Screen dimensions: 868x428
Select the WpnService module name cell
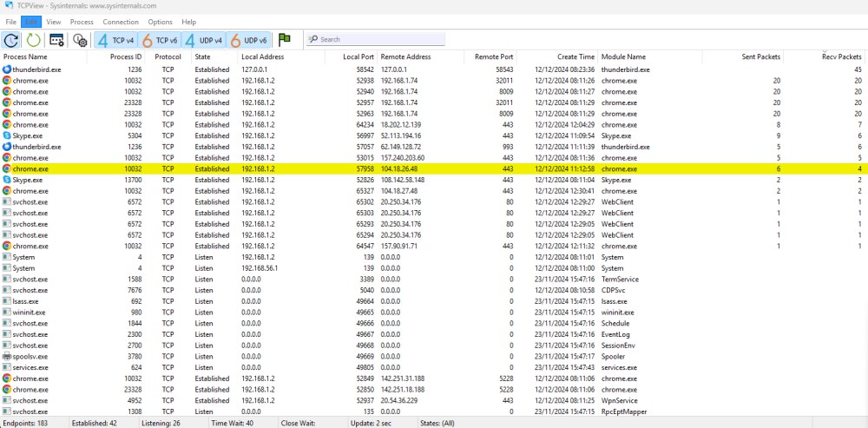click(x=620, y=400)
